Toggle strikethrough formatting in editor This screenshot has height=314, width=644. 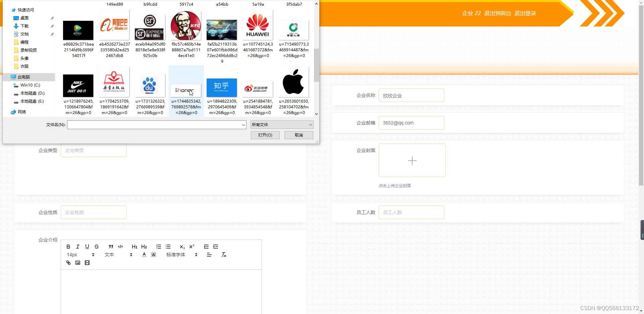(97, 247)
